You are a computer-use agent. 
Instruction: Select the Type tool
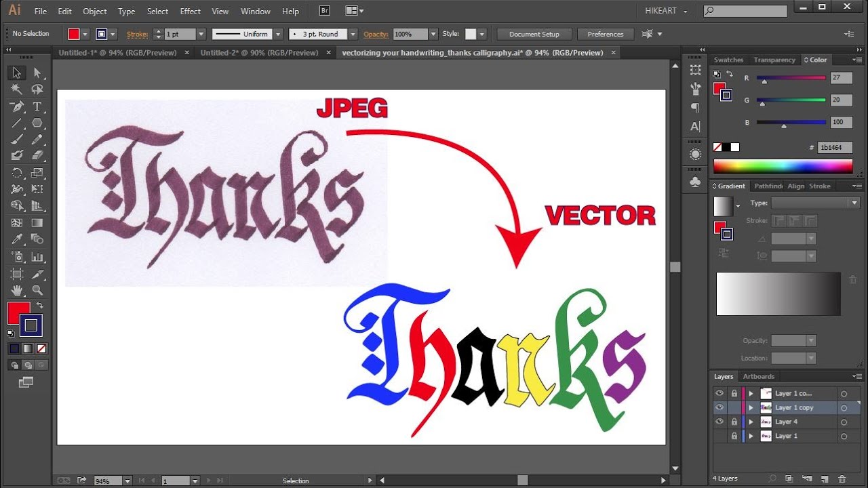(37, 105)
